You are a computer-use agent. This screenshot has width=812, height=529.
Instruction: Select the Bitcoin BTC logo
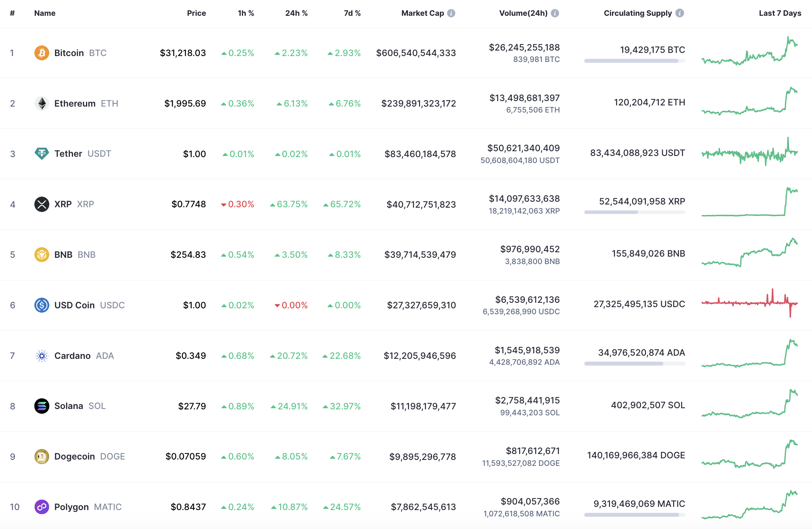click(x=42, y=53)
